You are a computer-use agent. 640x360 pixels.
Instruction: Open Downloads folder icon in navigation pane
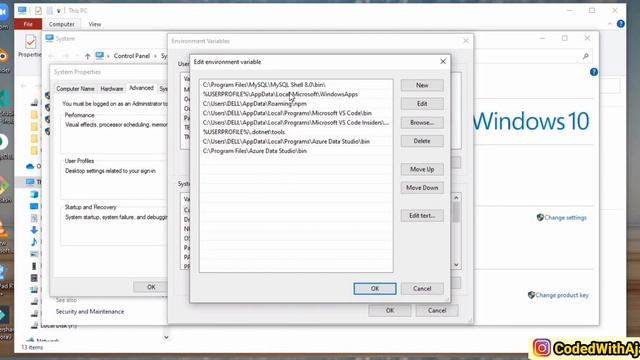pos(34,230)
